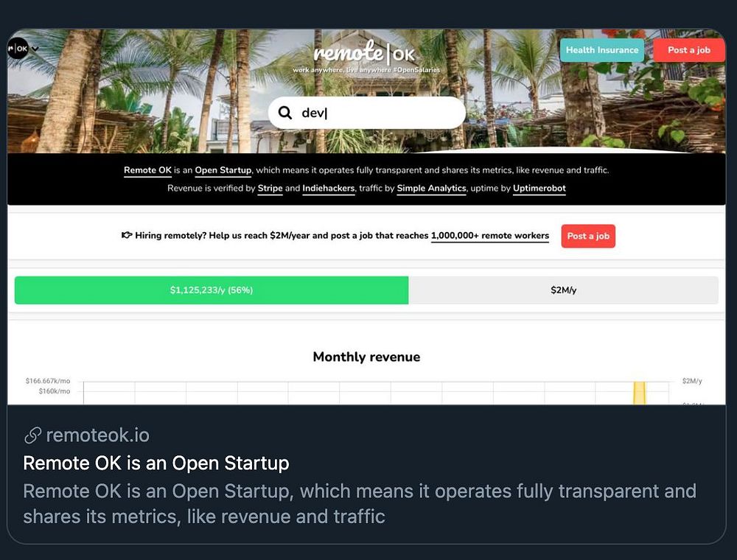
Task: Follow the Open Startup link
Action: coord(223,170)
